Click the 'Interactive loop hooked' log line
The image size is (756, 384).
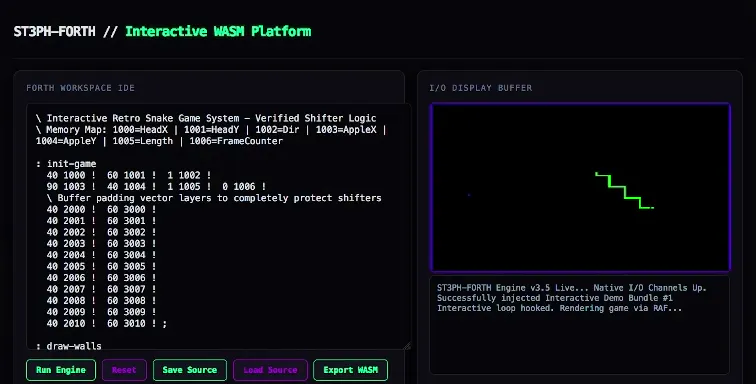pyautogui.click(x=560, y=308)
